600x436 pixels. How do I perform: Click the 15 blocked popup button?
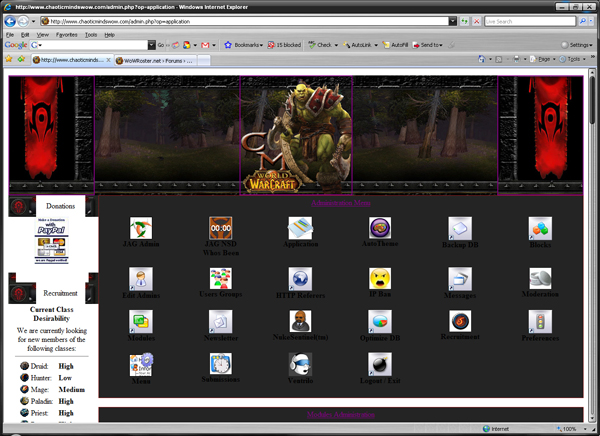[284, 45]
